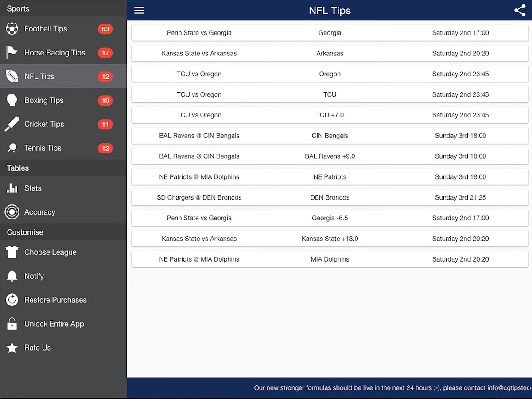532x399 pixels.
Task: Click the scrolling info ticker message
Action: click(x=393, y=388)
